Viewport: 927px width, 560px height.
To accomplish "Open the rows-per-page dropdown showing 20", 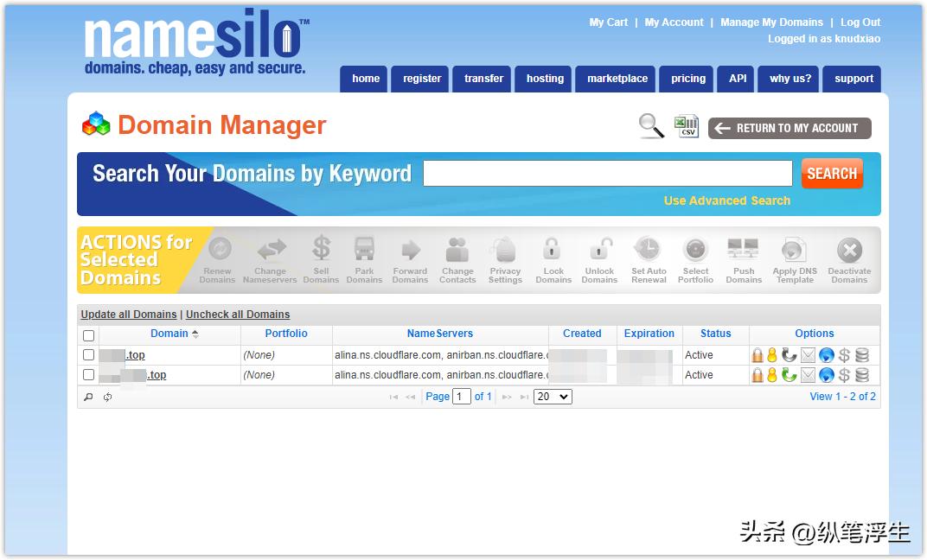I will click(553, 397).
